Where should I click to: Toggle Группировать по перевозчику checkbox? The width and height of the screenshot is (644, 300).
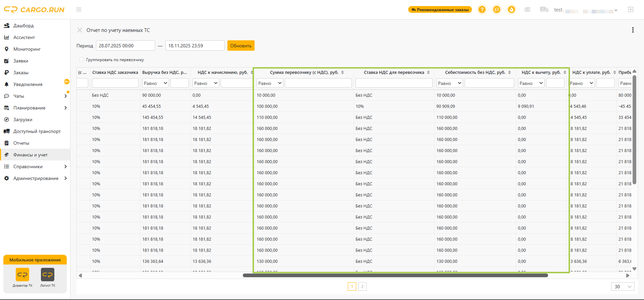coord(82,59)
